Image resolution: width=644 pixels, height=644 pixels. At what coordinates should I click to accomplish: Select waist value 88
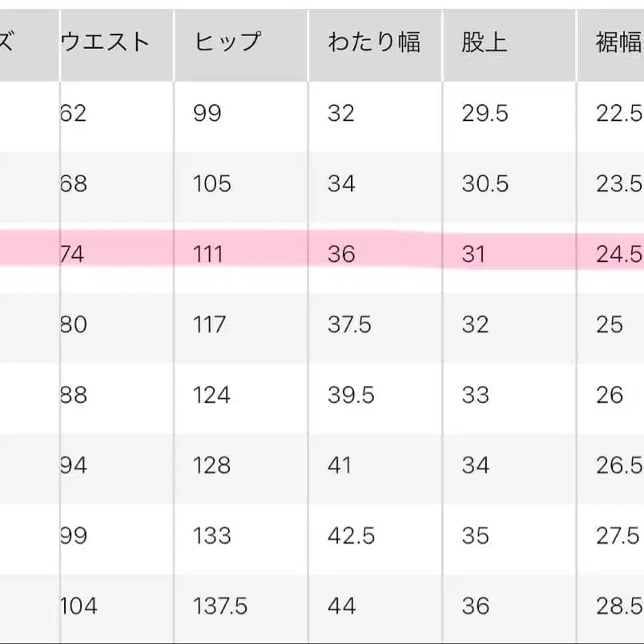coord(73,395)
